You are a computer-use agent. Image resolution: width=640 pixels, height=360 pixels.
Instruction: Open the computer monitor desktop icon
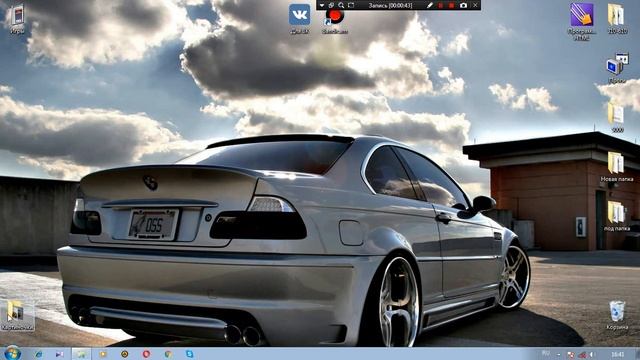point(617,67)
